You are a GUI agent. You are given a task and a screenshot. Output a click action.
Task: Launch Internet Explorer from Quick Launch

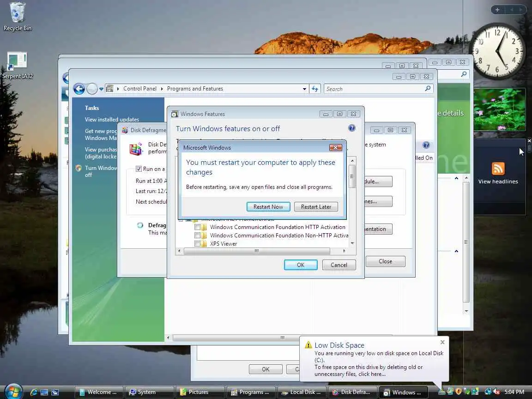coord(34,392)
